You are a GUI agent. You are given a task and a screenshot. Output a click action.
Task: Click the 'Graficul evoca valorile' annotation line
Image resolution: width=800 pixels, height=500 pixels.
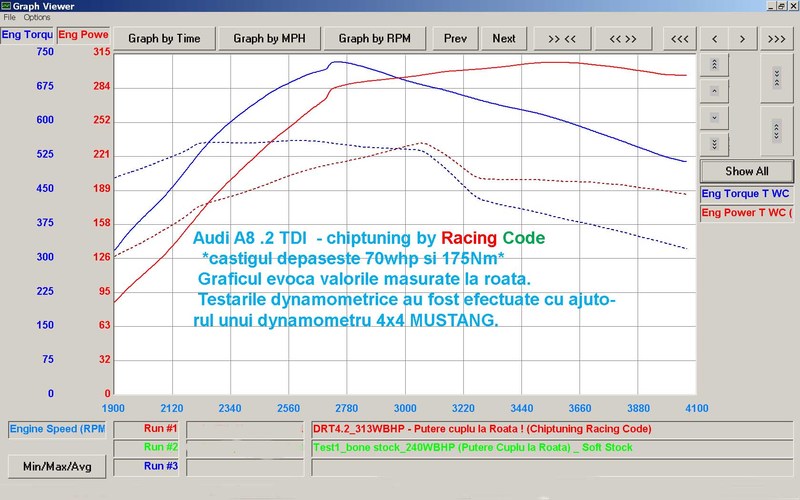364,279
